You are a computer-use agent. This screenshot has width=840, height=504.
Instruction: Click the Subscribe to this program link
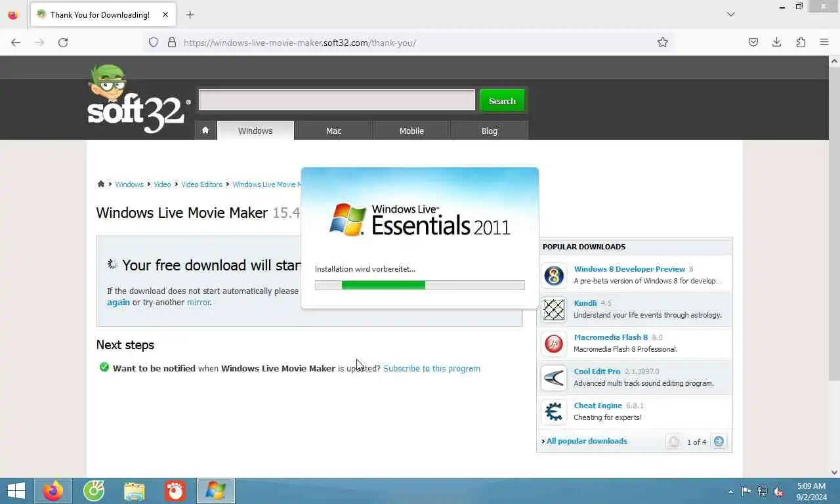[432, 368]
